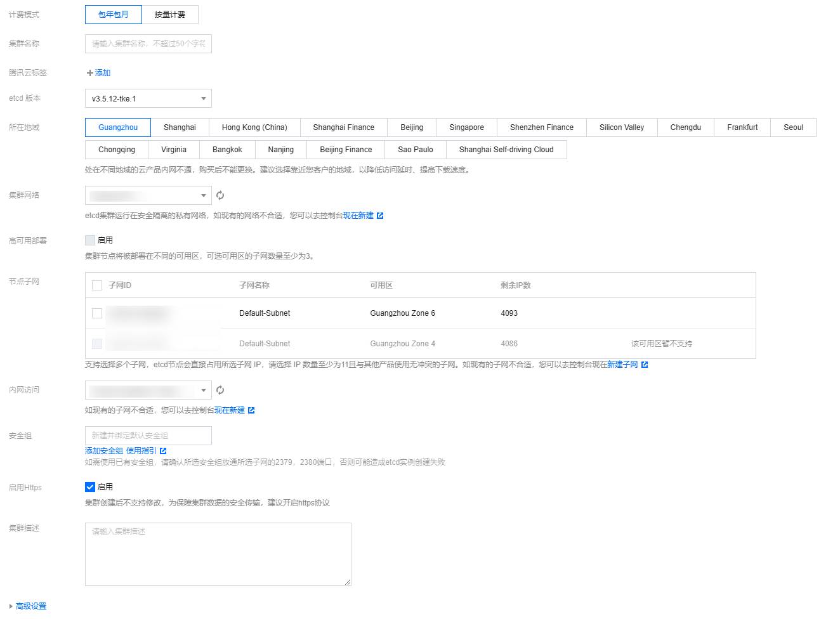The image size is (840, 619).
Task: Pick the Shanghai Self-driving Cloud region
Action: coord(506,150)
